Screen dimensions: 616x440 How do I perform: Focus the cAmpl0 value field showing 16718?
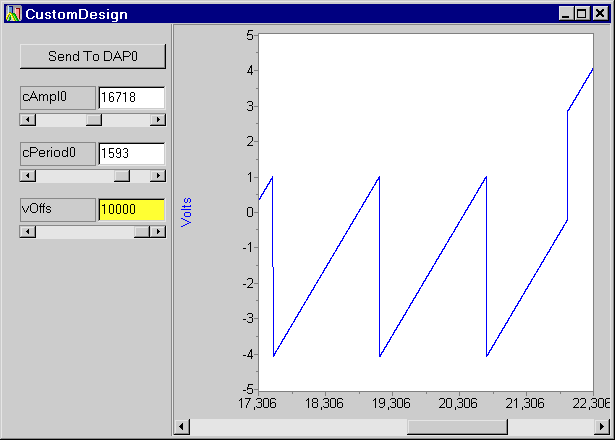pyautogui.click(x=132, y=97)
